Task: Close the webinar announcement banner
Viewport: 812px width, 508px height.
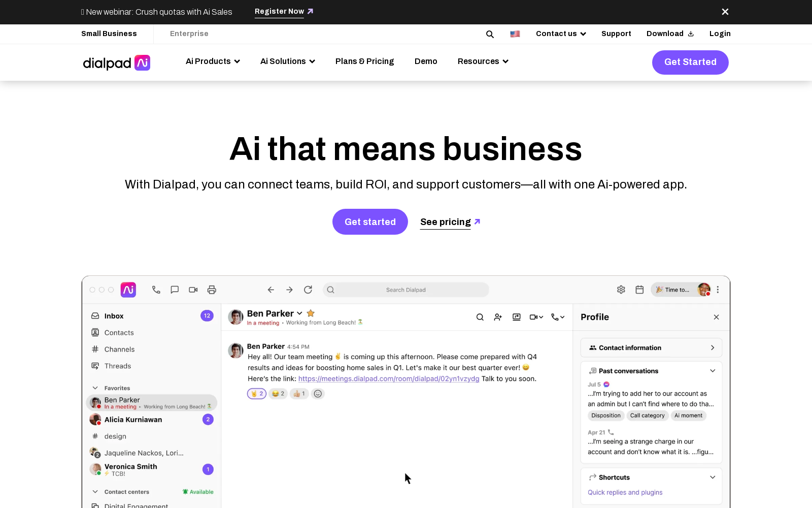Action: click(725, 12)
